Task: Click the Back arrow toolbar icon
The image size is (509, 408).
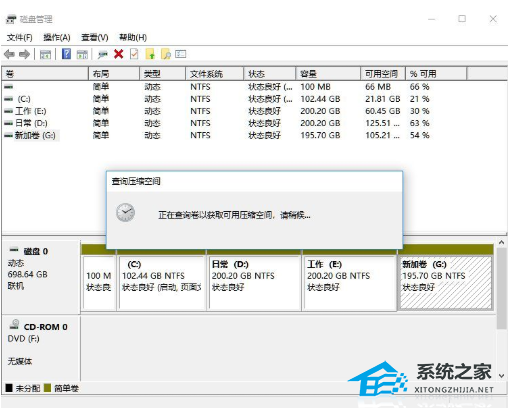Action: point(9,54)
